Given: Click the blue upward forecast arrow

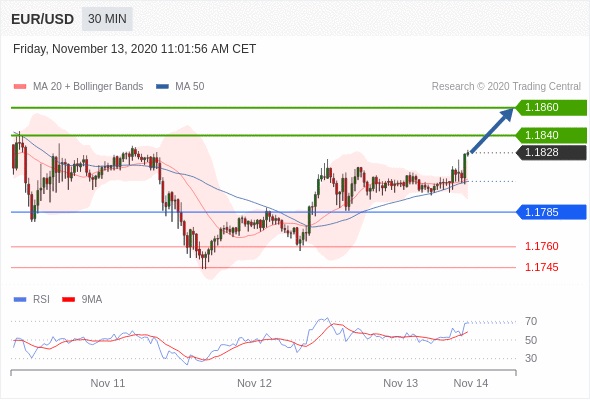Looking at the screenshot, I should (x=492, y=131).
